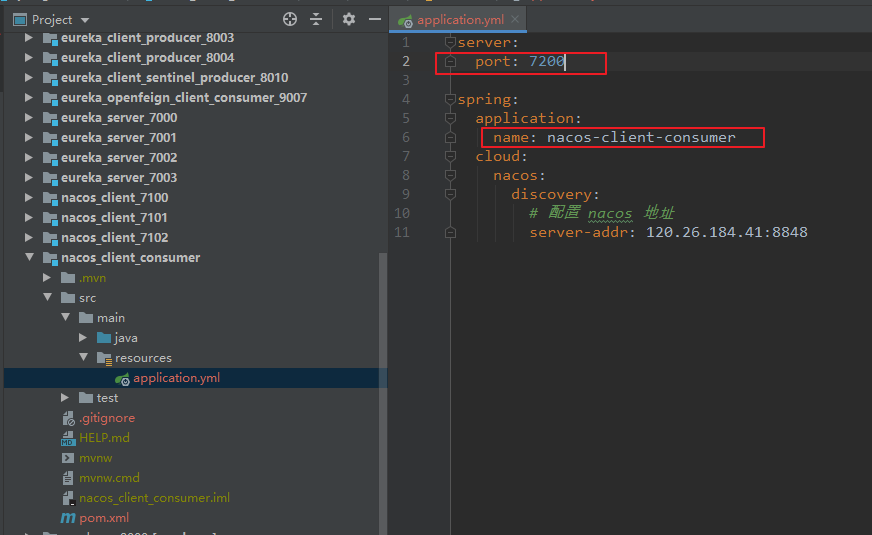Expand eureka_openfeign_client_consumer_9007 module

28,98
